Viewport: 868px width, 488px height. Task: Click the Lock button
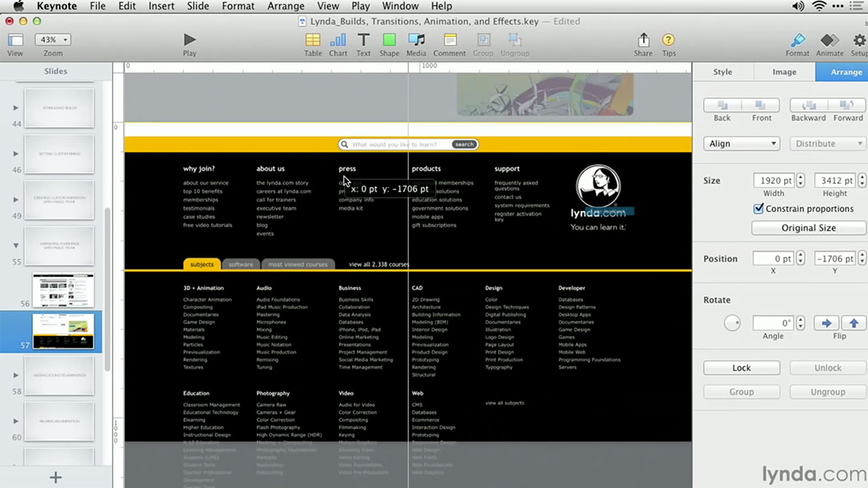click(x=741, y=368)
